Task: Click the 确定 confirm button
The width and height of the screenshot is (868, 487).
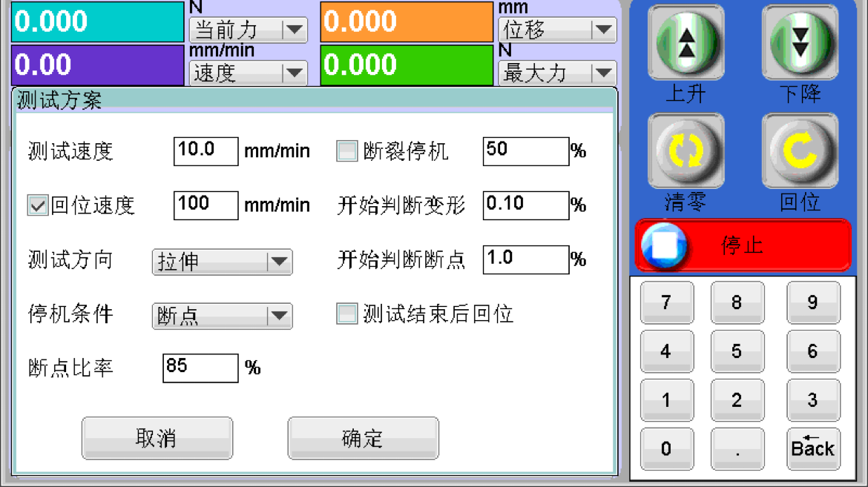Action: 363,438
